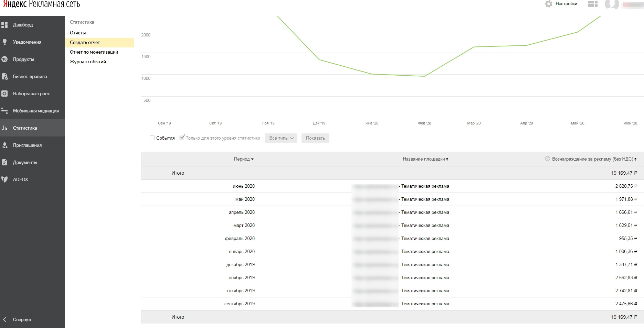Click the 2 475,66 ₽ reward value
The height and width of the screenshot is (328, 644).
626,304
